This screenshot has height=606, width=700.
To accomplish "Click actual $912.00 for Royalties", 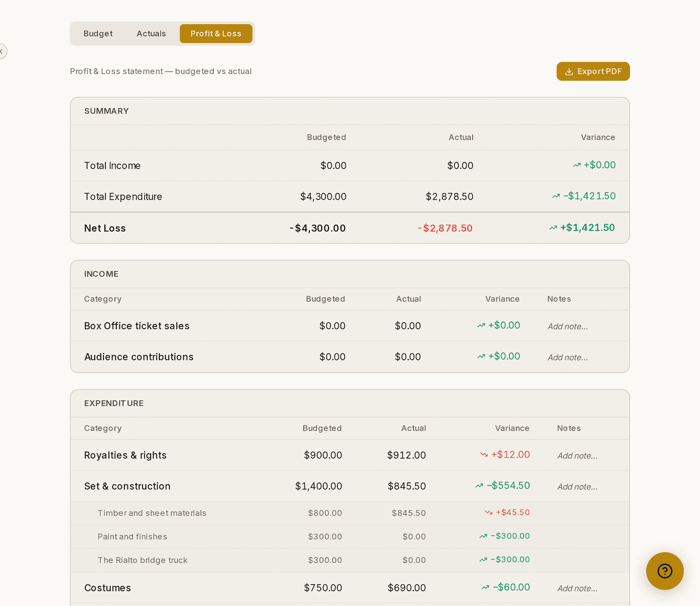I will pyautogui.click(x=407, y=455).
